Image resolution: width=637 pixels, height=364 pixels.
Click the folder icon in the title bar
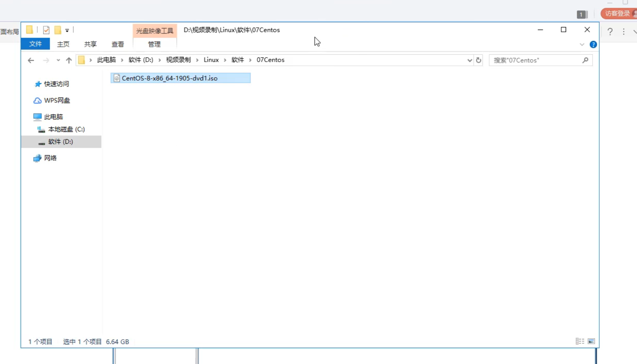tap(30, 30)
